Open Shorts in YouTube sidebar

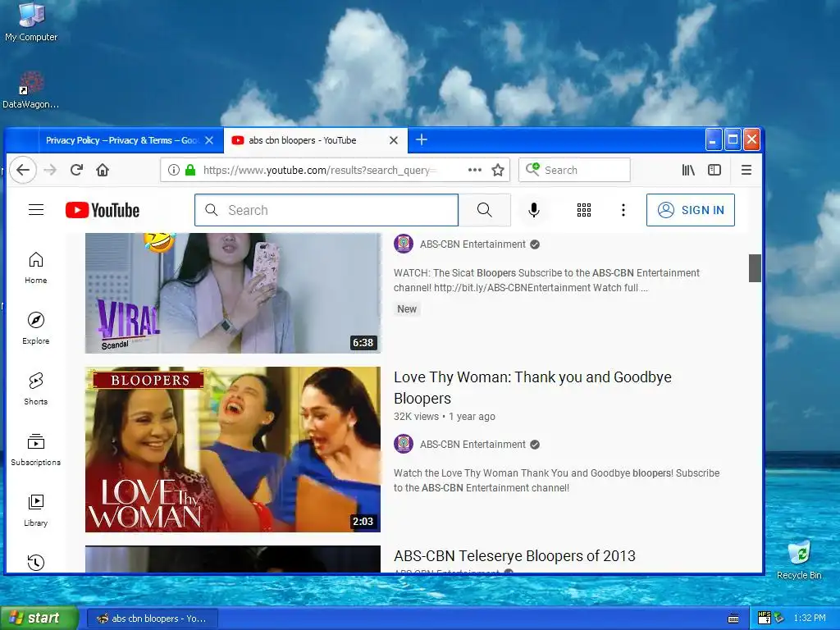(36, 389)
